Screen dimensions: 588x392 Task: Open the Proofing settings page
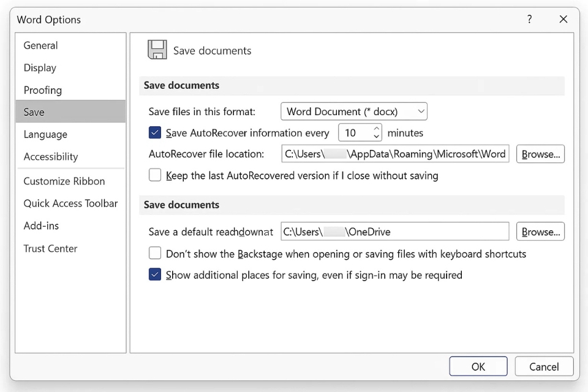coord(42,90)
